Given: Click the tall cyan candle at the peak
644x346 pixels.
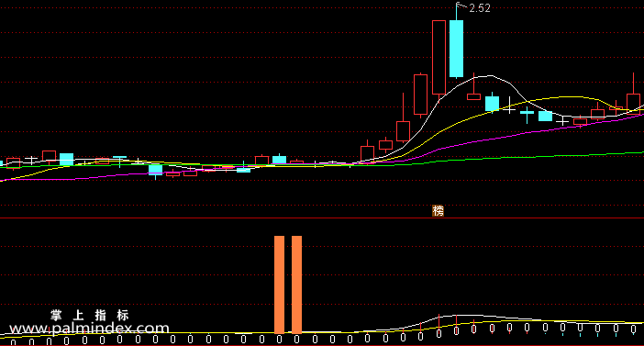Looking at the screenshot, I should (456, 49).
